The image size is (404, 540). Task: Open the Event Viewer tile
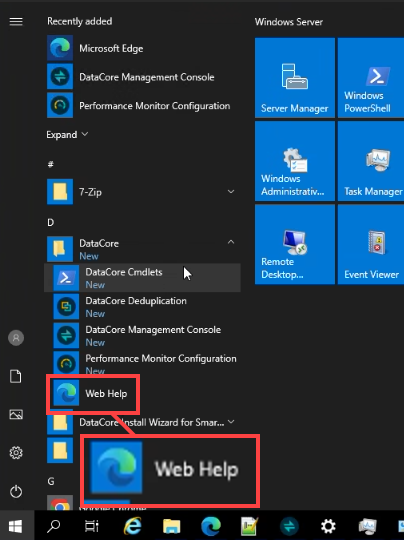371,245
